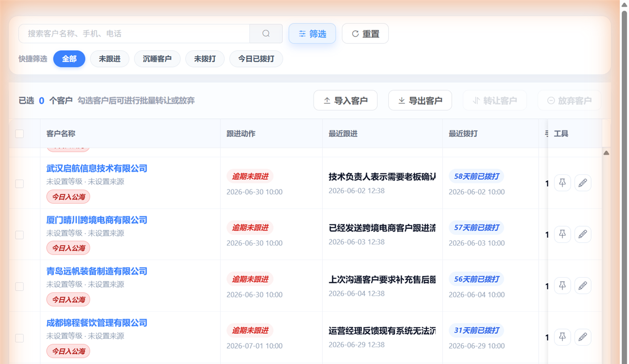Screen dimensions: 629x364
Task: Click the 放弃客户 button
Action: point(570,101)
